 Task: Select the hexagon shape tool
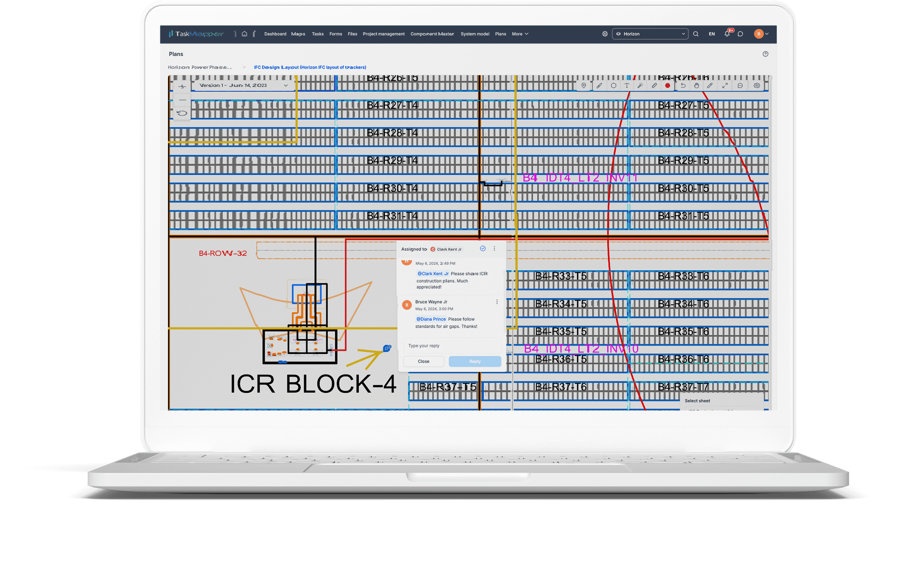pos(613,86)
